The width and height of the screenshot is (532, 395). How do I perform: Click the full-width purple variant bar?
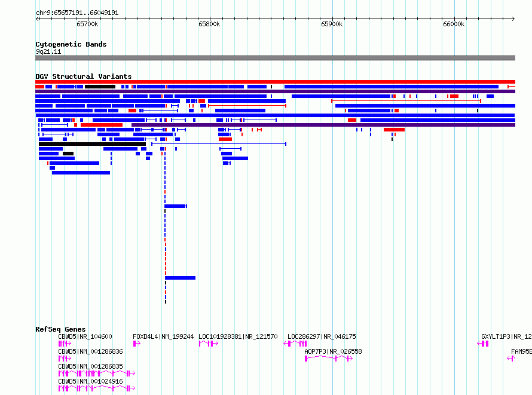pos(275,91)
